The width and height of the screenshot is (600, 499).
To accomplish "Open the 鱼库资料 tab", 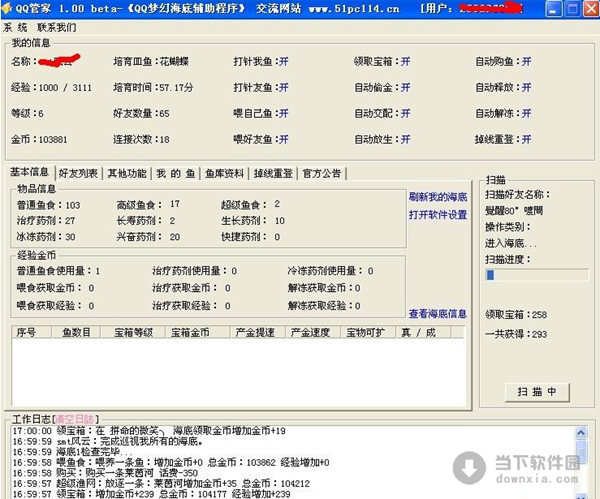I will (225, 174).
